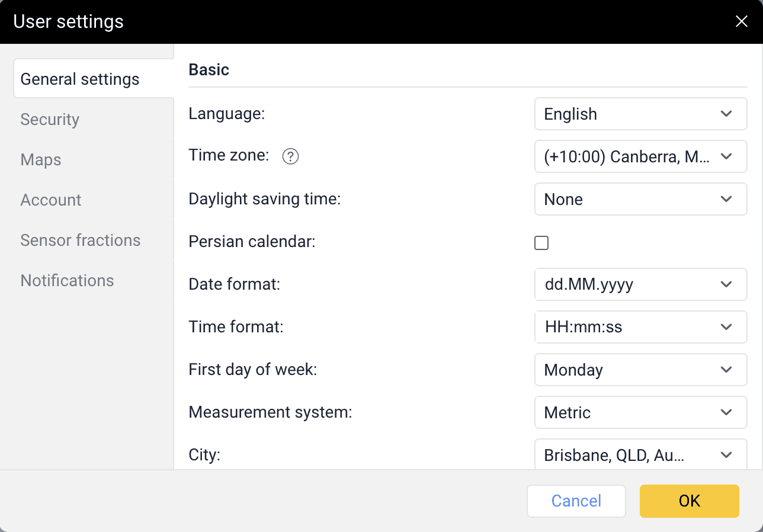This screenshot has height=532, width=763.
Task: Expand the City dropdown
Action: 640,455
